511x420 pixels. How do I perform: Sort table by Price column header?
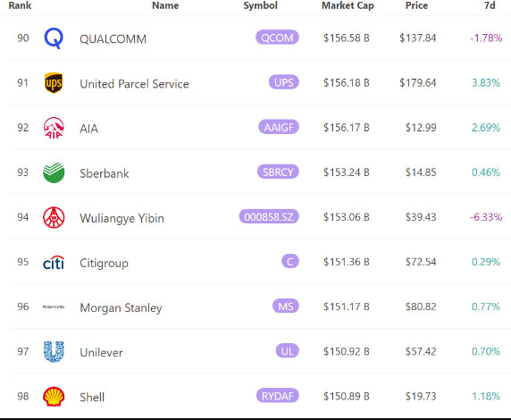click(416, 5)
